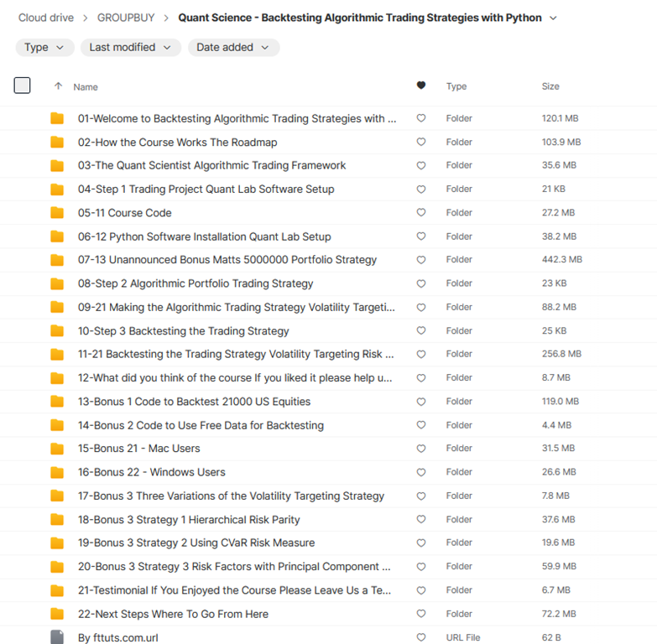Click folder icon of 13-Bonus 1 Code folder
Viewport: 657px width, 644px height.
[x=57, y=402]
